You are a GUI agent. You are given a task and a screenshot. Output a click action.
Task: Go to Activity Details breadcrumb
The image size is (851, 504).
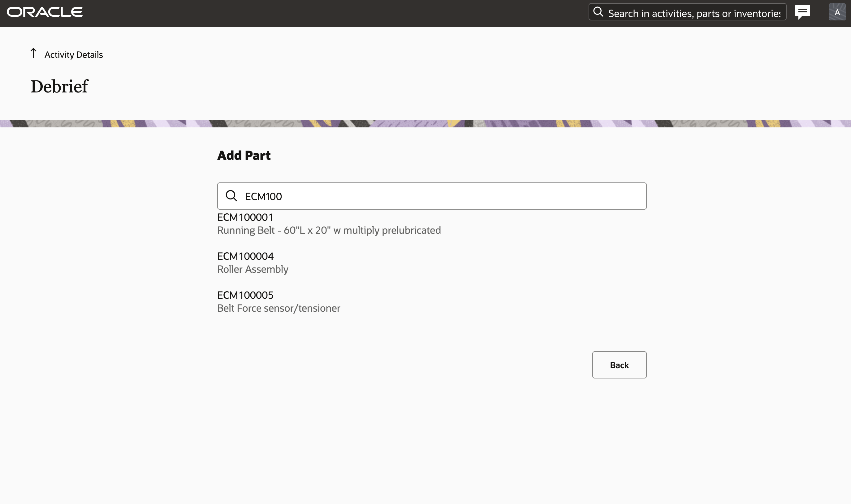point(73,55)
